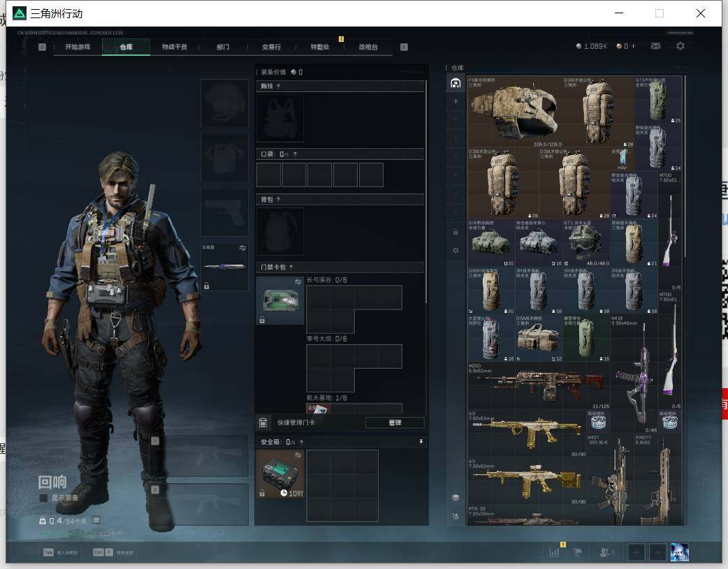Toggle the pin icon on 安全箱 header
This screenshot has height=569, width=728.
click(x=421, y=442)
